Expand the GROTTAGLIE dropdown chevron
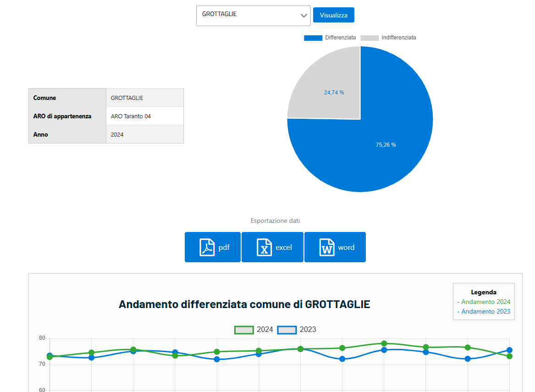This screenshot has width=535, height=392. [x=303, y=16]
